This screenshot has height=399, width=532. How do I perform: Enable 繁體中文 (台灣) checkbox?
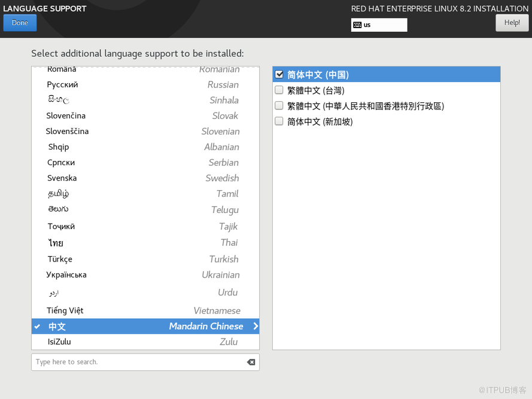coord(279,90)
